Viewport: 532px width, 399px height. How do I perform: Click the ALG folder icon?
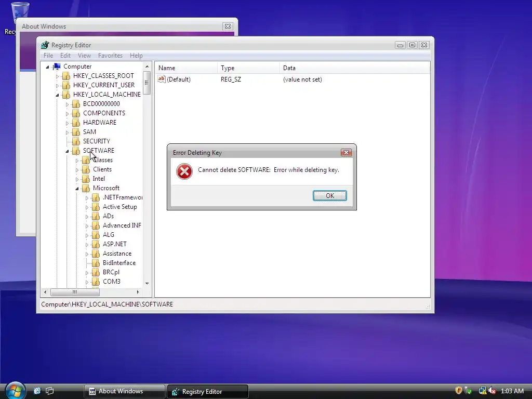[x=96, y=235]
